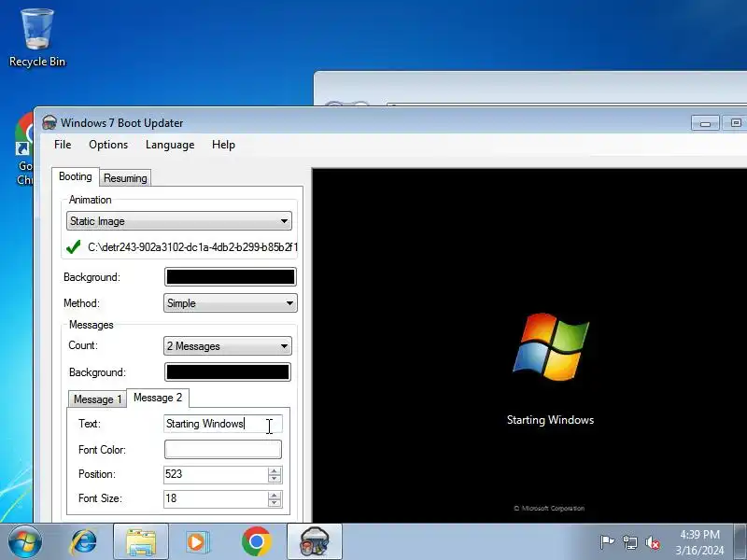
Task: Open Action Center flag in system tray
Action: pyautogui.click(x=607, y=542)
